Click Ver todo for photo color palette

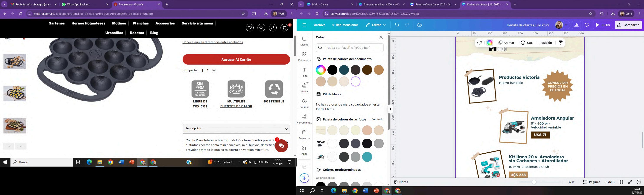pyautogui.click(x=378, y=119)
